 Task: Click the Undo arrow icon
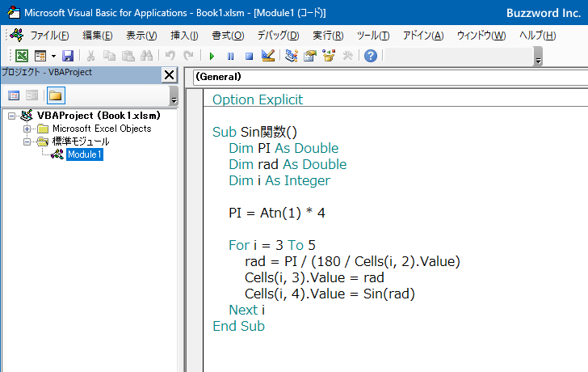(x=170, y=56)
